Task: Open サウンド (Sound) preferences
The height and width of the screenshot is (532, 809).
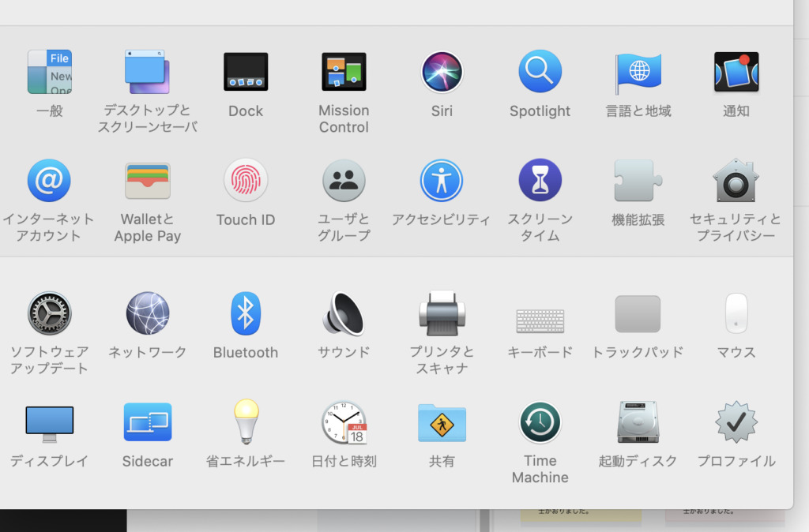Action: point(344,313)
